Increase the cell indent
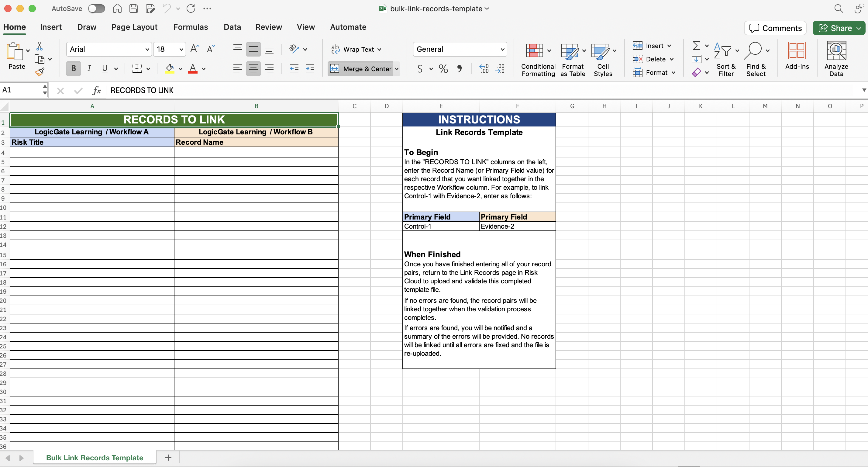Viewport: 868px width, 467px height. tap(310, 69)
